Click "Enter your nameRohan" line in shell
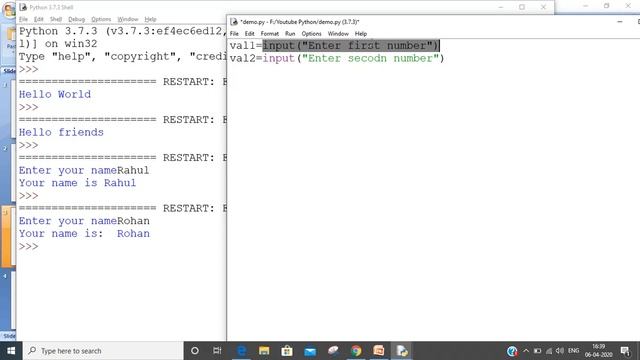 (x=84, y=221)
